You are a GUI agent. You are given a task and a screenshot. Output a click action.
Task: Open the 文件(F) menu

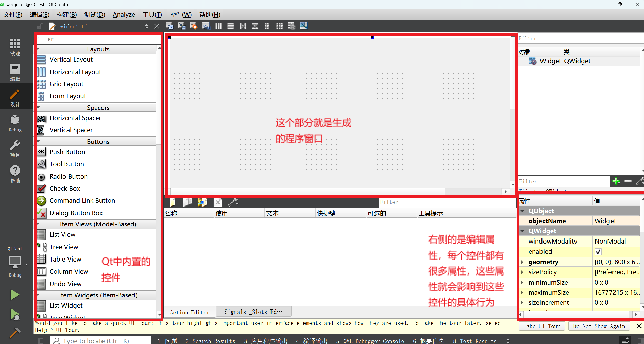[13, 14]
